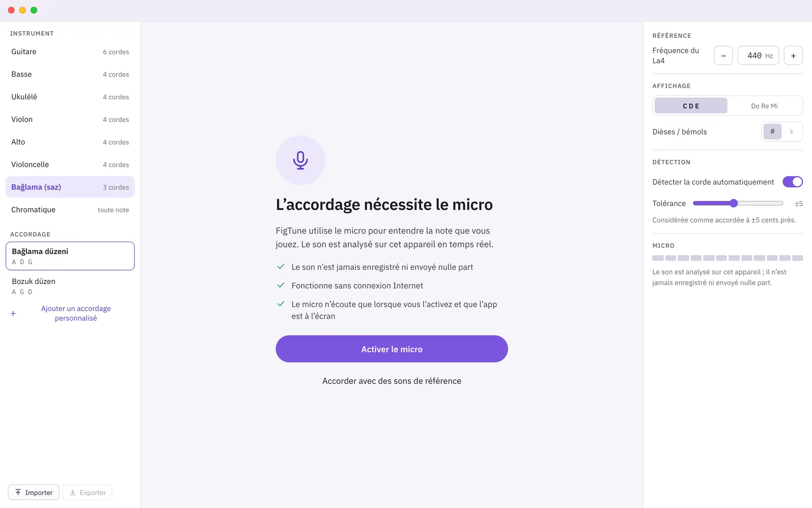Viewport: 812px width, 508px height.
Task: Select the flat (♭) accidental option
Action: click(x=792, y=131)
